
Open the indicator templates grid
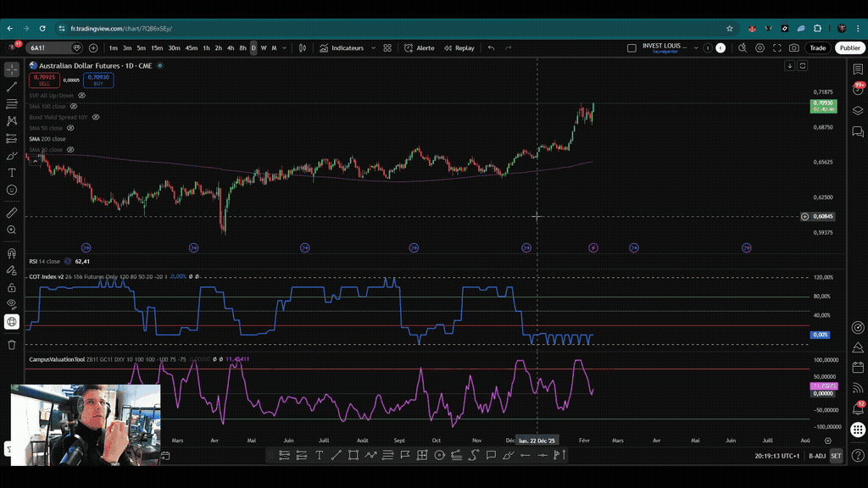tap(387, 48)
